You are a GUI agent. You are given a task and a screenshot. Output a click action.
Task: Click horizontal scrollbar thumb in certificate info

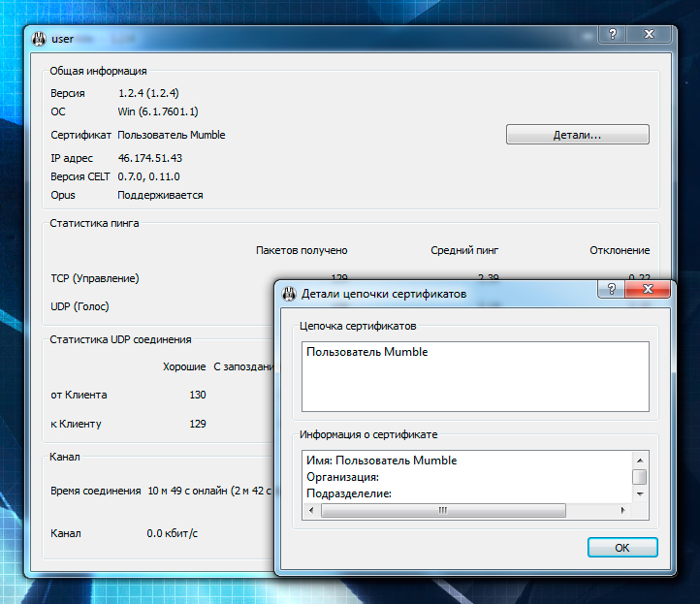[443, 510]
